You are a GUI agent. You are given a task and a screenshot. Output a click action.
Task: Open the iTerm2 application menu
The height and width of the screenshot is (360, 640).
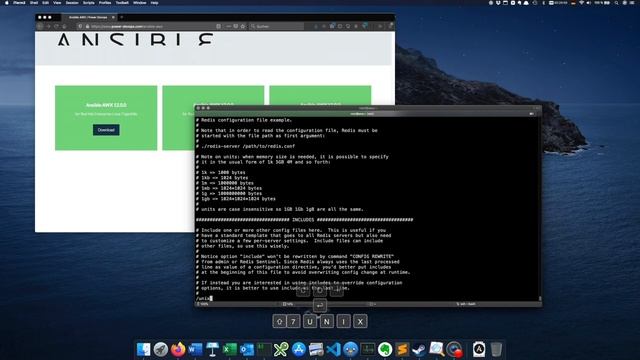point(19,2)
